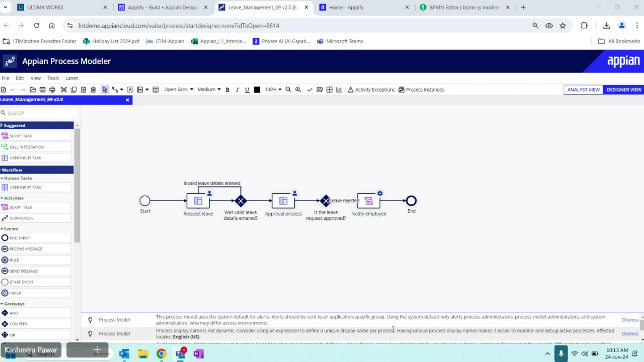Print the process model diagram
This screenshot has height=362, width=644.
[52, 90]
